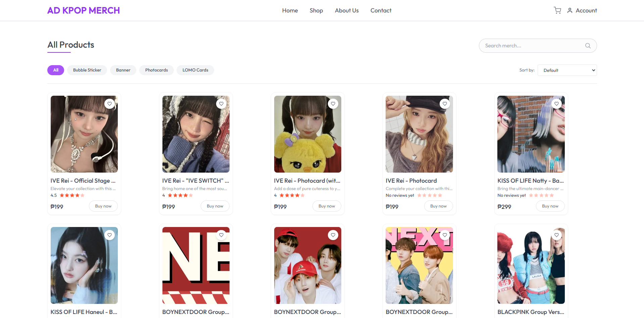644x318 pixels.
Task: Open About Us page
Action: [x=347, y=10]
